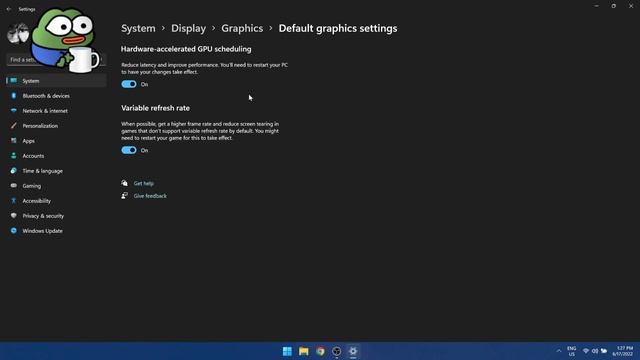Screen dimensions: 640x360
Task: Open Gaming settings
Action: (x=56, y=186)
